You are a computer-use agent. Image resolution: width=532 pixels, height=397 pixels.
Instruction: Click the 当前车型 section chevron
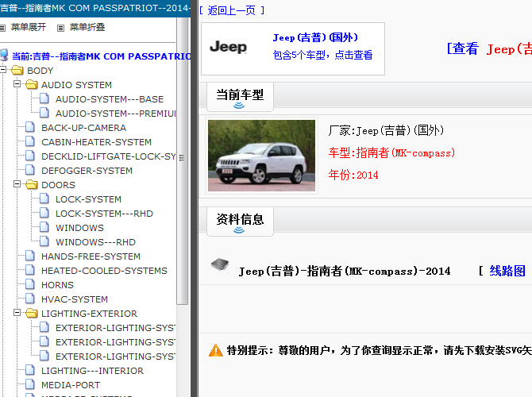239,106
